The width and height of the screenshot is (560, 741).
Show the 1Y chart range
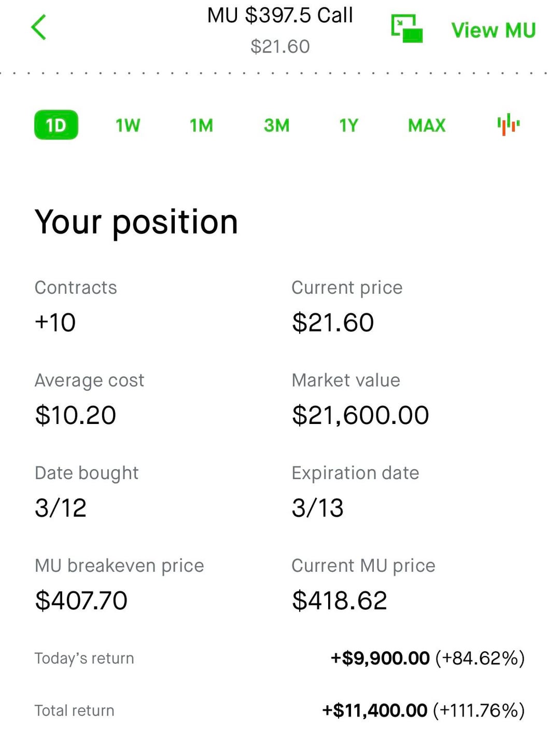[348, 125]
